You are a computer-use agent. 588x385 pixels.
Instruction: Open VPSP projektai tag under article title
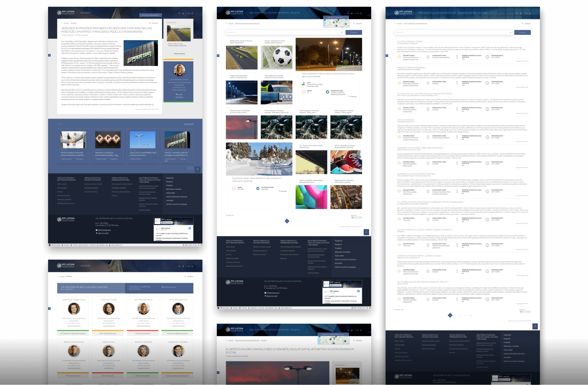pyautogui.click(x=68, y=35)
